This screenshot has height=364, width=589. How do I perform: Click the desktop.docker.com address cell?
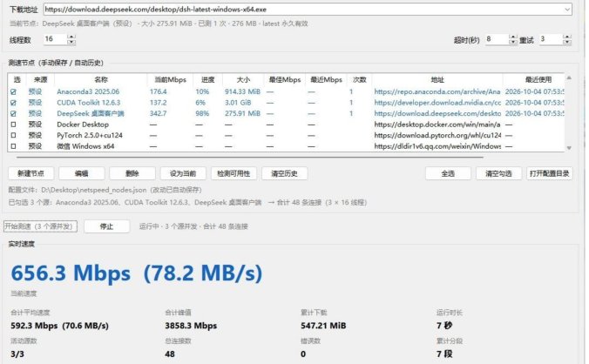pos(437,125)
